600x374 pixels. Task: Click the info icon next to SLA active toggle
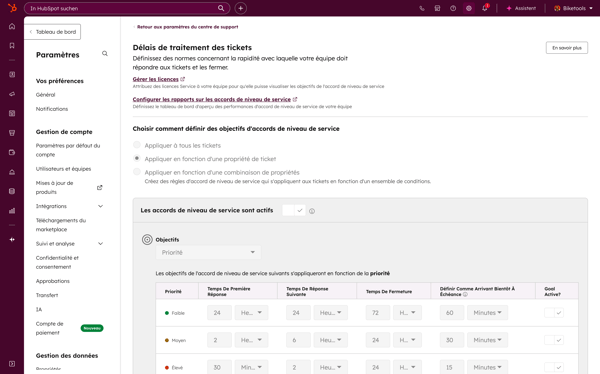pos(312,211)
